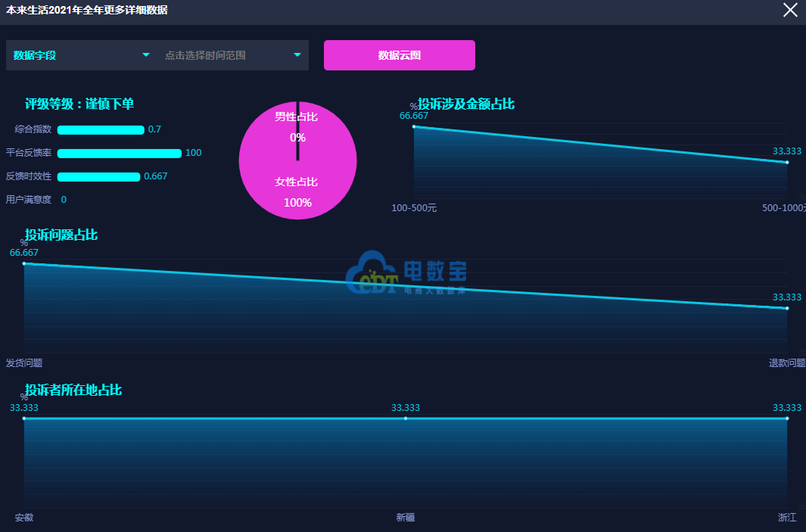Click the 综合指数 progress bar
This screenshot has height=532, width=806.
(x=101, y=130)
